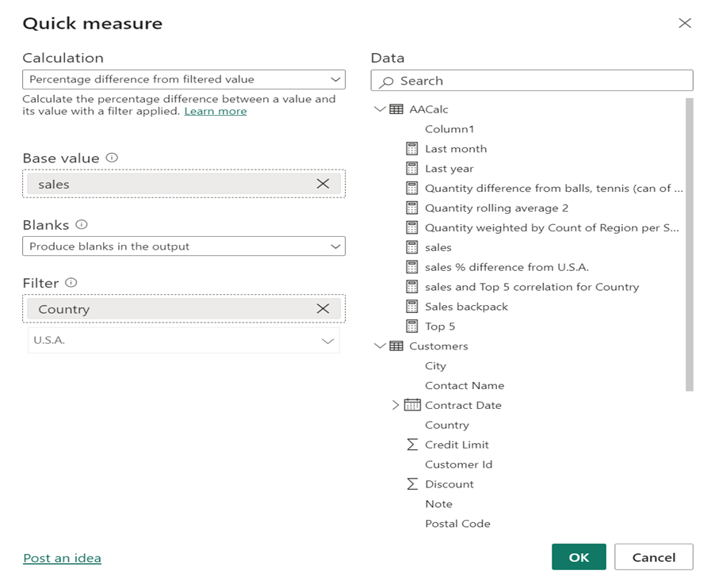Select the Contact Name field
The height and width of the screenshot is (588, 715).
coord(465,386)
